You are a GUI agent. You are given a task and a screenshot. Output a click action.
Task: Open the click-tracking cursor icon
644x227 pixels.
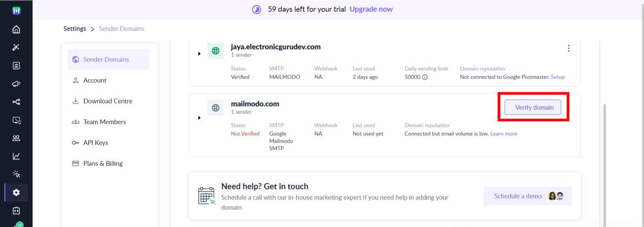[x=16, y=174]
